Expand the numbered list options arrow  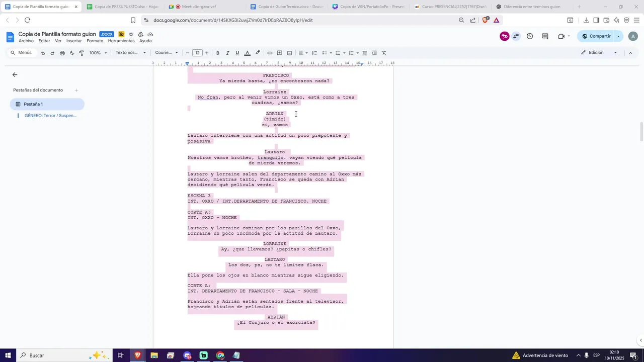[x=357, y=53]
